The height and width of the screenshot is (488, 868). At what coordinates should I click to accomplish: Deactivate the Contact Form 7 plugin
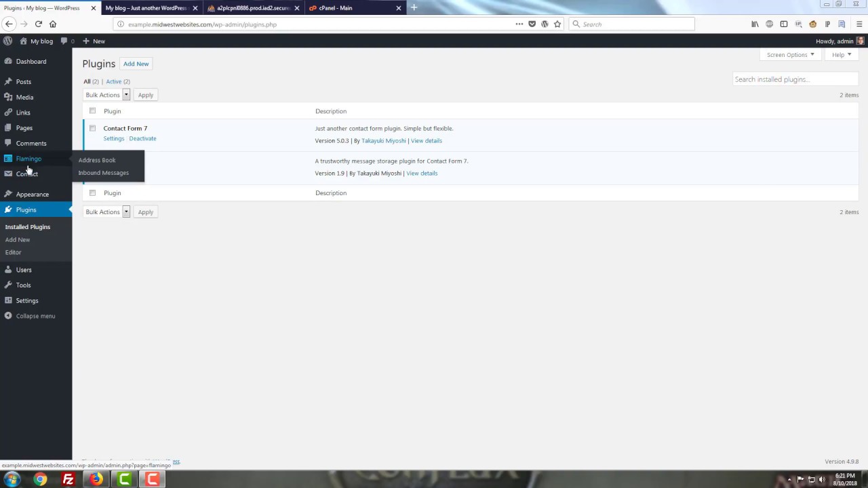(142, 139)
